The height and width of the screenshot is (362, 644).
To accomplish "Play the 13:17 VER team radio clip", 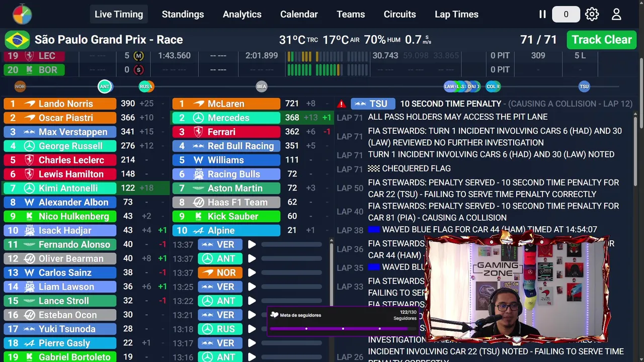I will point(252,343).
